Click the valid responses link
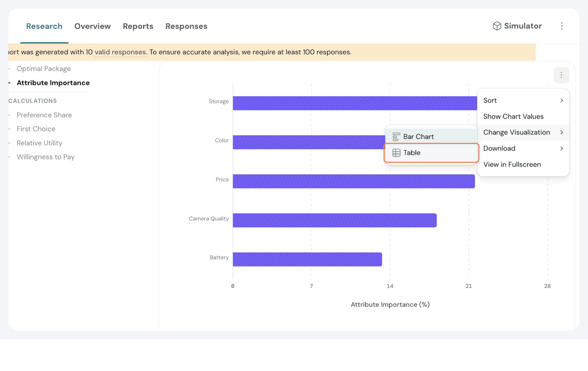The width and height of the screenshot is (588, 371). (121, 52)
